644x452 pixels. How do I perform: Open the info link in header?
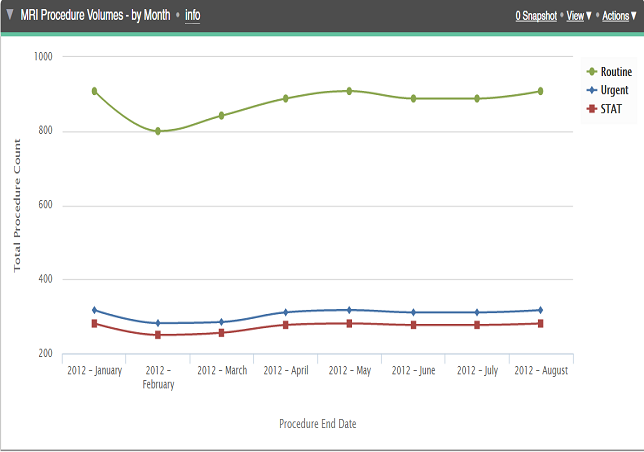[192, 16]
